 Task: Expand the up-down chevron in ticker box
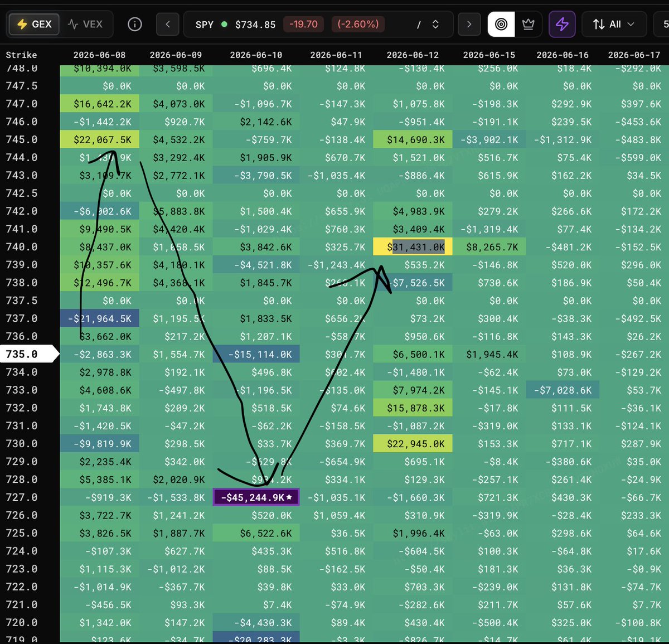(x=435, y=24)
